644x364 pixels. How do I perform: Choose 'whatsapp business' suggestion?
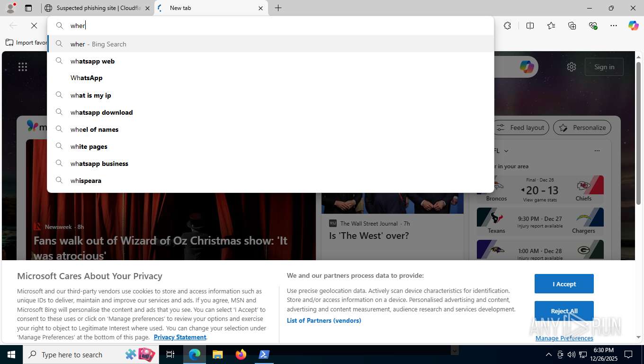point(270,164)
